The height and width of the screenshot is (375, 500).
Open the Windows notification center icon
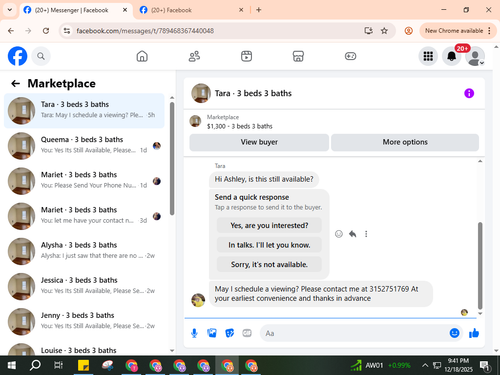tap(485, 366)
